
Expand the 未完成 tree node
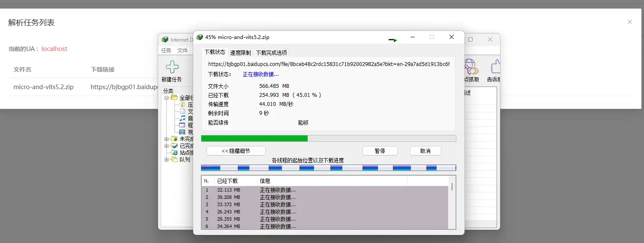coord(167,139)
